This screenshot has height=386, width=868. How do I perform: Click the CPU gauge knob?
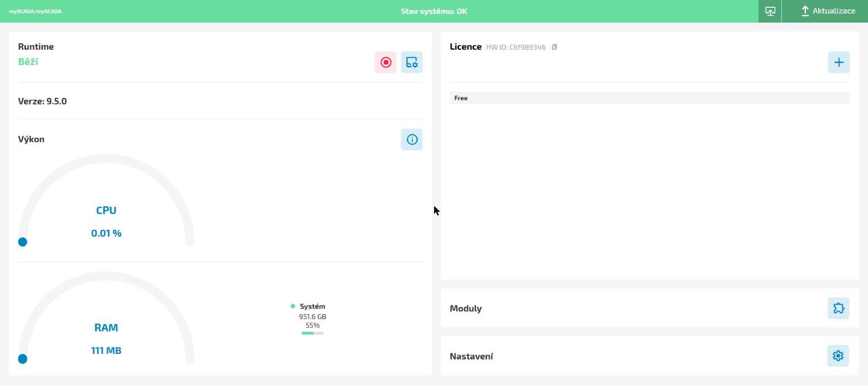point(23,242)
